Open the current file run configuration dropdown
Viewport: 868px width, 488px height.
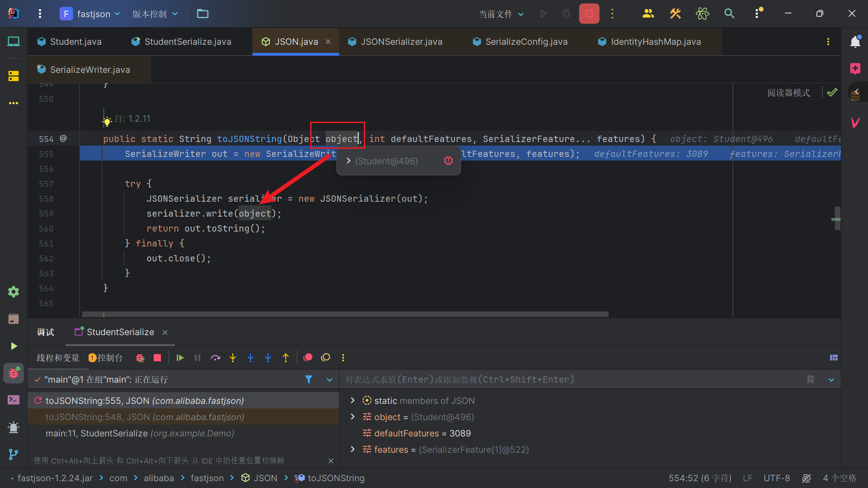[x=501, y=14]
